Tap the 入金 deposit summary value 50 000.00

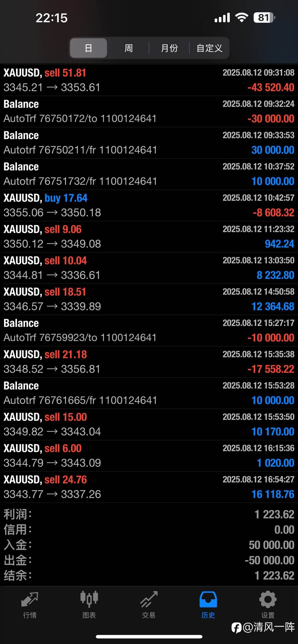[x=271, y=545]
